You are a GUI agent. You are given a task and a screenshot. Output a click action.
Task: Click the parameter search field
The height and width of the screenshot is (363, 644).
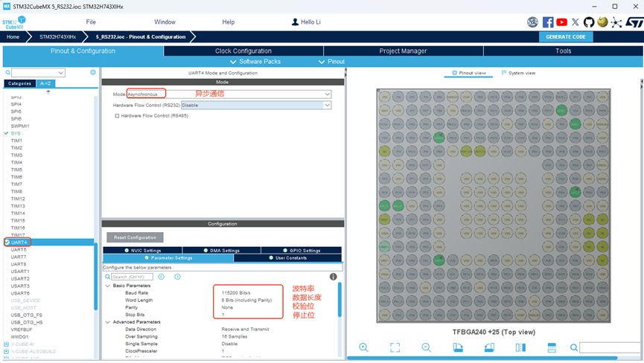tap(132, 277)
